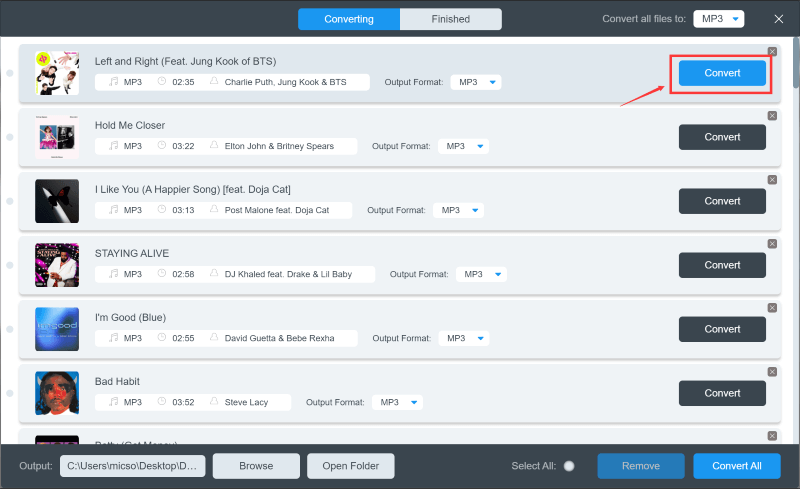Click the I Like You album thumbnail
Screen dimensions: 800x489
click(57, 201)
